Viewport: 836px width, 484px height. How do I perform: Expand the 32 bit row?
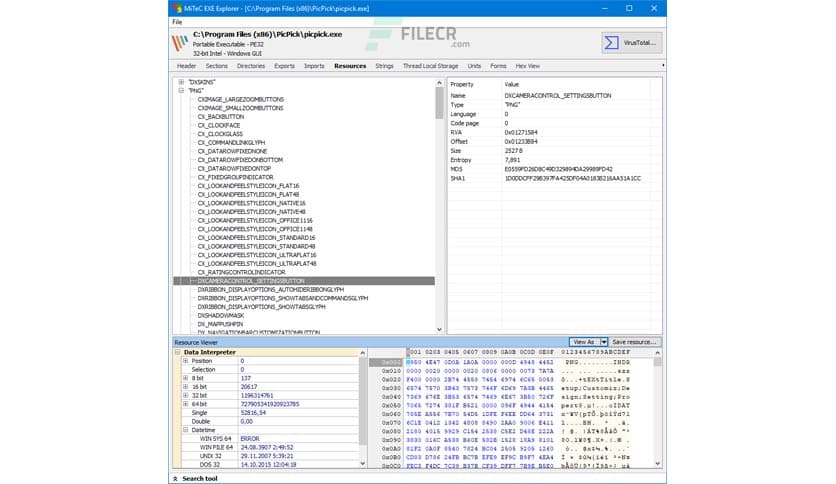186,396
